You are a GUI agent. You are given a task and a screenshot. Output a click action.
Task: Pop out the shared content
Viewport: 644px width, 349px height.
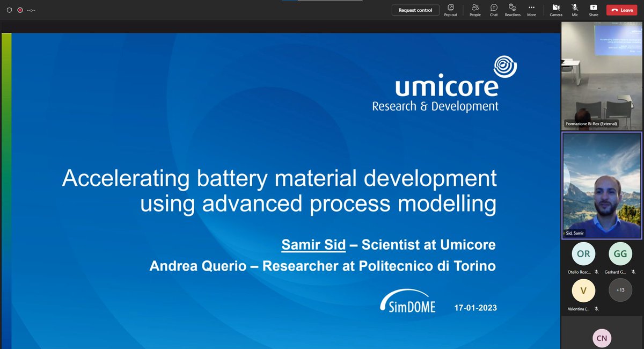click(450, 10)
